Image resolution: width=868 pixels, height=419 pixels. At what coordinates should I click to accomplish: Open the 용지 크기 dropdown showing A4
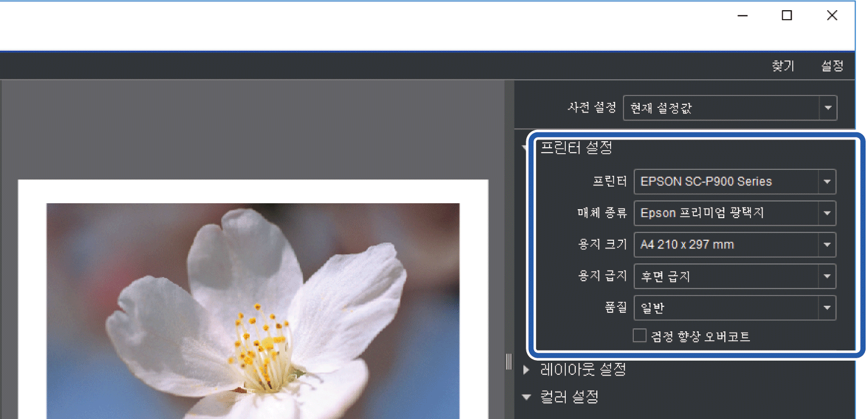pyautogui.click(x=734, y=244)
